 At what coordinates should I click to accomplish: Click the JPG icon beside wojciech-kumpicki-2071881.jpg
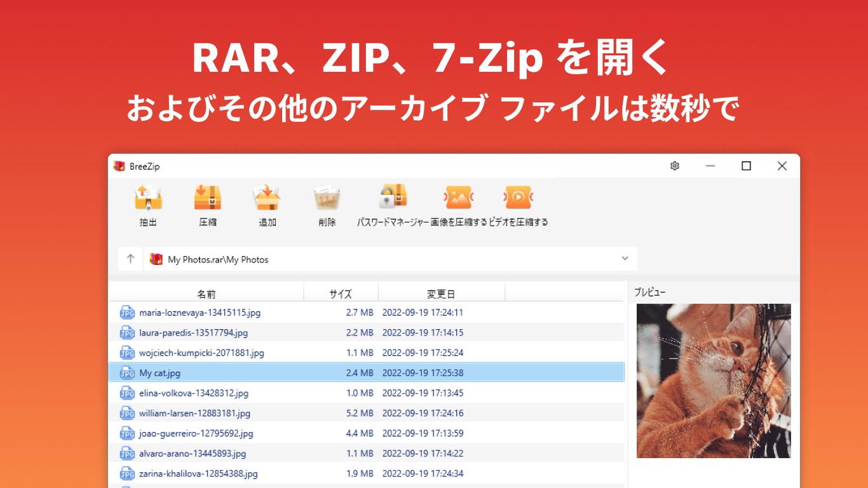click(x=127, y=353)
